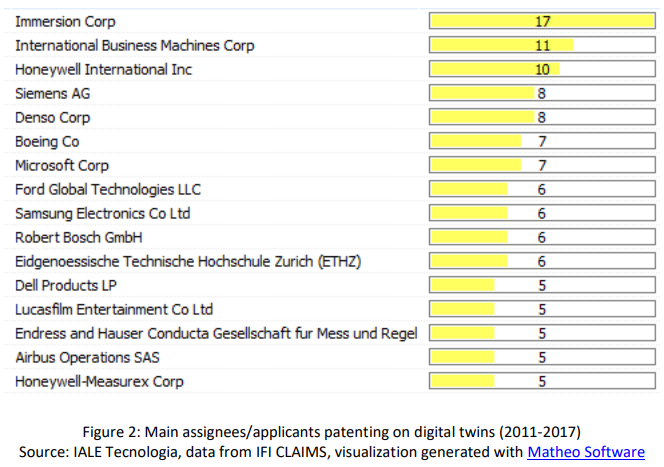Image resolution: width=664 pixels, height=467 pixels.
Task: Click the Dell Products LP bar
Action: (x=542, y=285)
